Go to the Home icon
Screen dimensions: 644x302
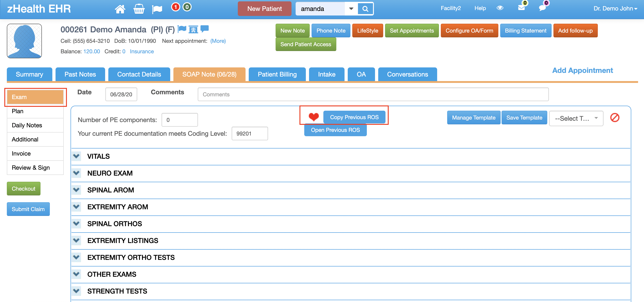120,9
